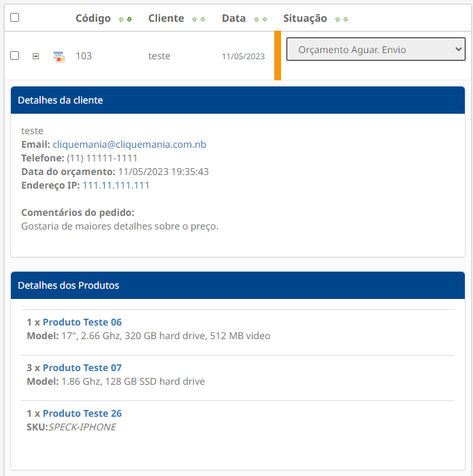The height and width of the screenshot is (476, 473).
Task: Open the Produto Teste 06 link
Action: coord(82,322)
